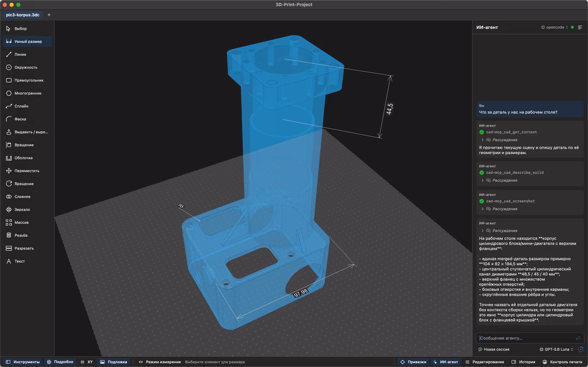The height and width of the screenshot is (367, 588).
Task: Start a Новая сессия
Action: 494,349
